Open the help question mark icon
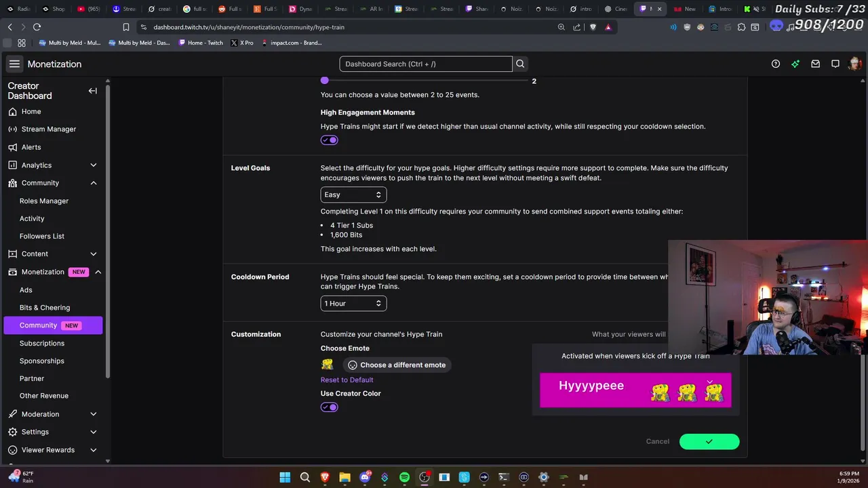The image size is (868, 488). pos(776,64)
